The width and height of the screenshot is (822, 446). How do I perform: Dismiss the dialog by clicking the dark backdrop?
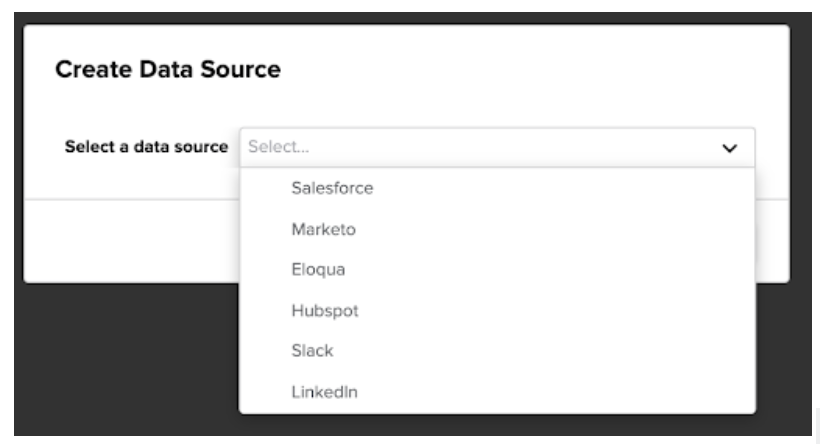126,362
